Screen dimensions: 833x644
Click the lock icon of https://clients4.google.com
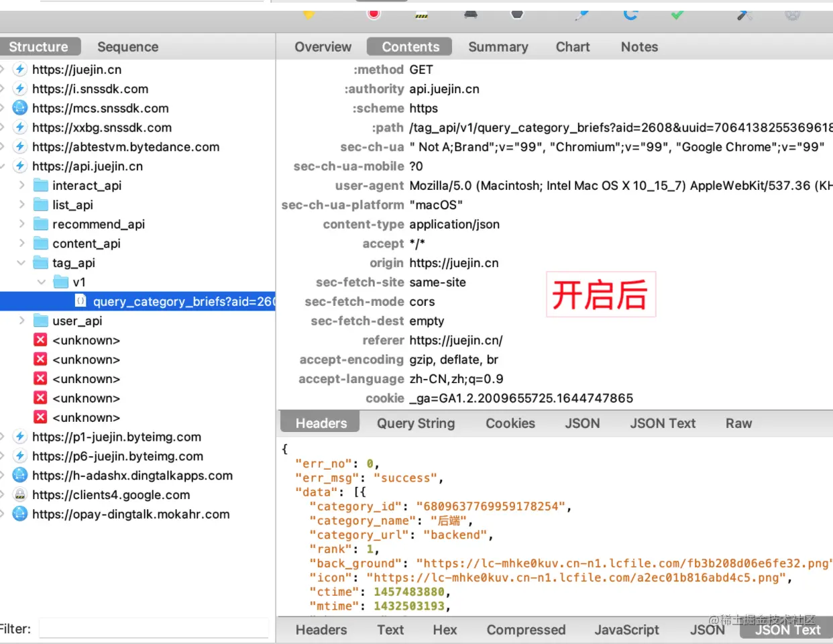point(20,494)
